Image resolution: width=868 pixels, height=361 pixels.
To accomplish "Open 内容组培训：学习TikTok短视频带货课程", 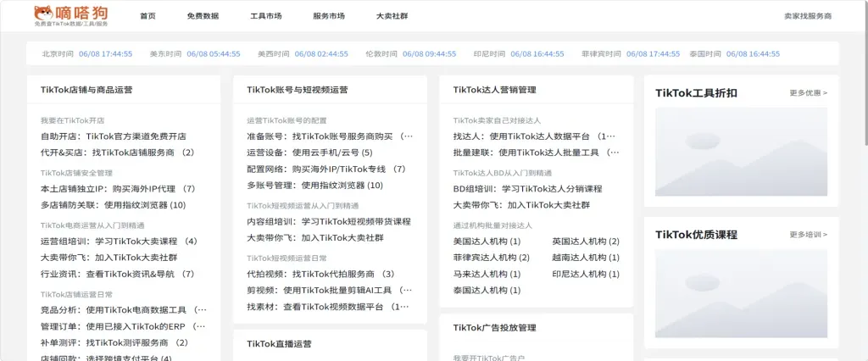I will click(x=329, y=221).
